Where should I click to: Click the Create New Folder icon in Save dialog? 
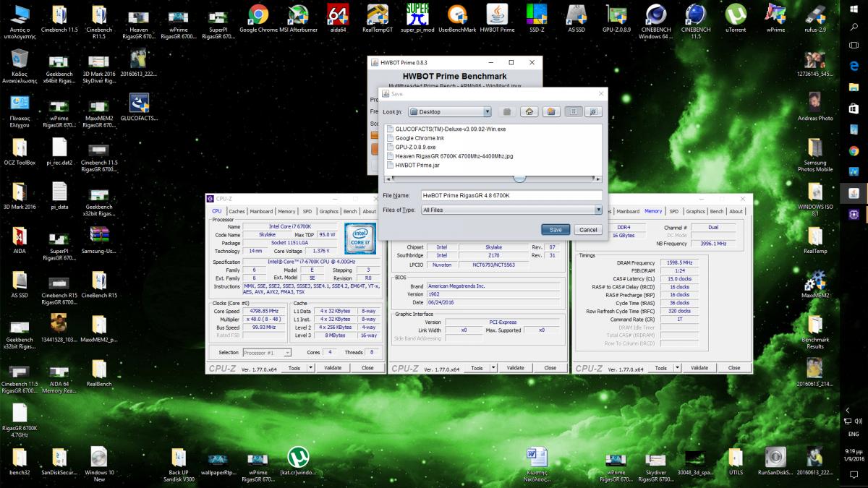[550, 111]
